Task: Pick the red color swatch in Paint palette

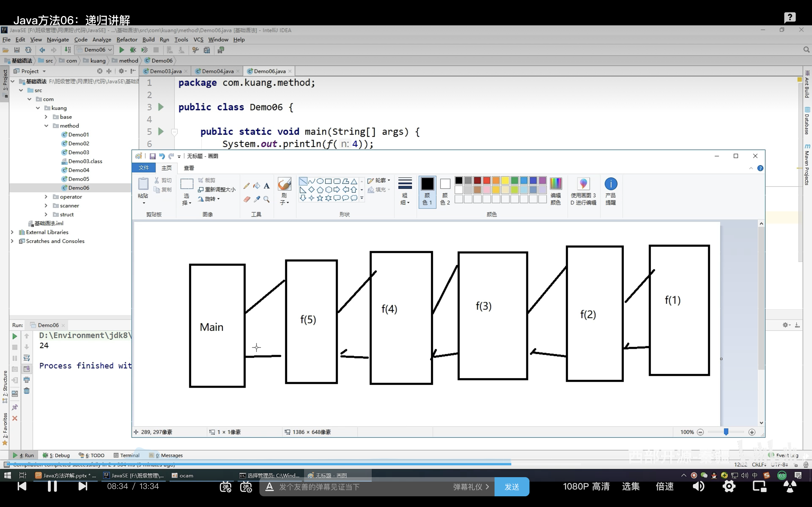Action: [x=487, y=181]
